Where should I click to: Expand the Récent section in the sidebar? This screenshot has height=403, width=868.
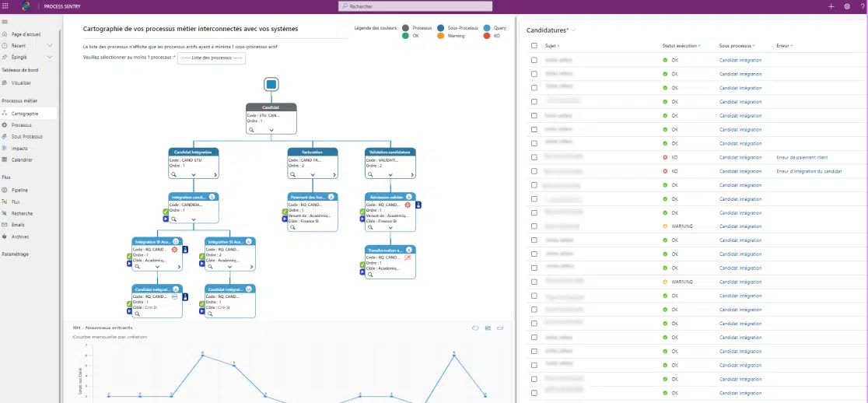[50, 46]
